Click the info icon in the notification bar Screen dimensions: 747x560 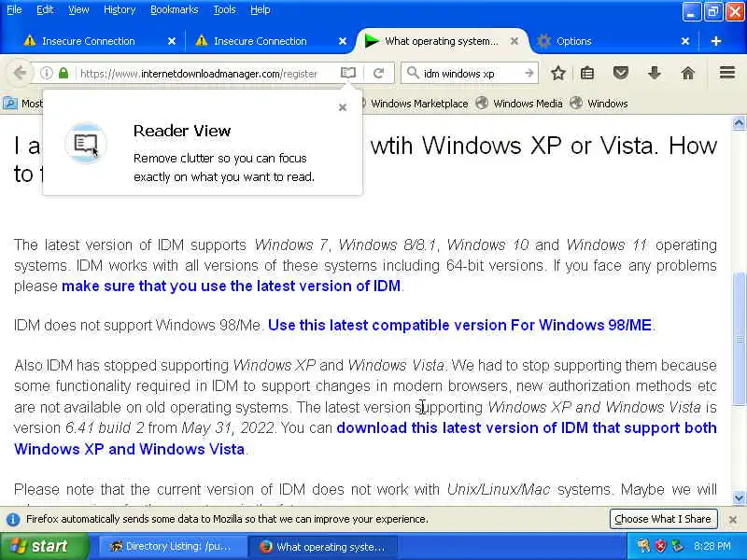pos(13,519)
